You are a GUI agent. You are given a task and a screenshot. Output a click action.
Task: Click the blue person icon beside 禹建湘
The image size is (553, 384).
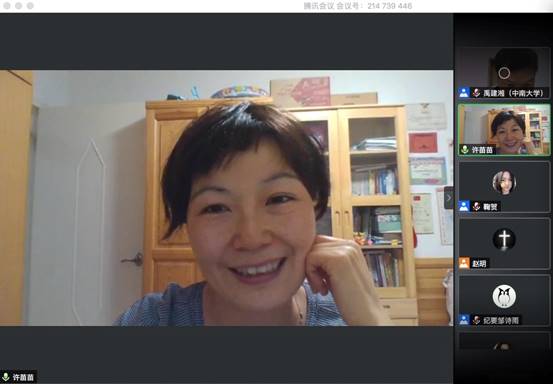click(464, 93)
